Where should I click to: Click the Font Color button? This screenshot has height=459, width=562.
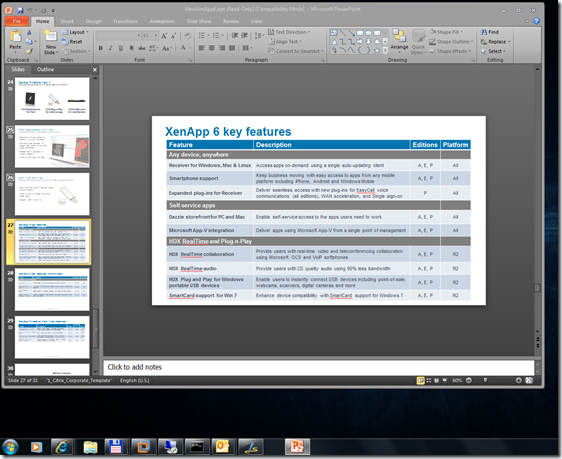coord(183,48)
